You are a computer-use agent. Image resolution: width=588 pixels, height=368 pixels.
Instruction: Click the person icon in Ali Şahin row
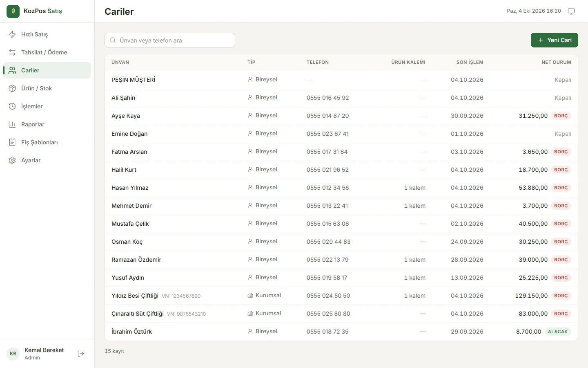[250, 97]
